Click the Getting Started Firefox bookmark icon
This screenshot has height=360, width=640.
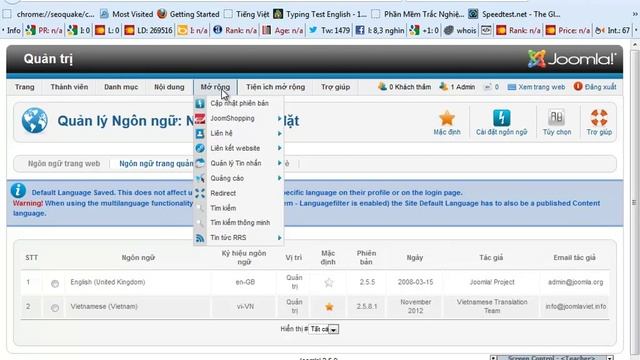[x=162, y=14]
